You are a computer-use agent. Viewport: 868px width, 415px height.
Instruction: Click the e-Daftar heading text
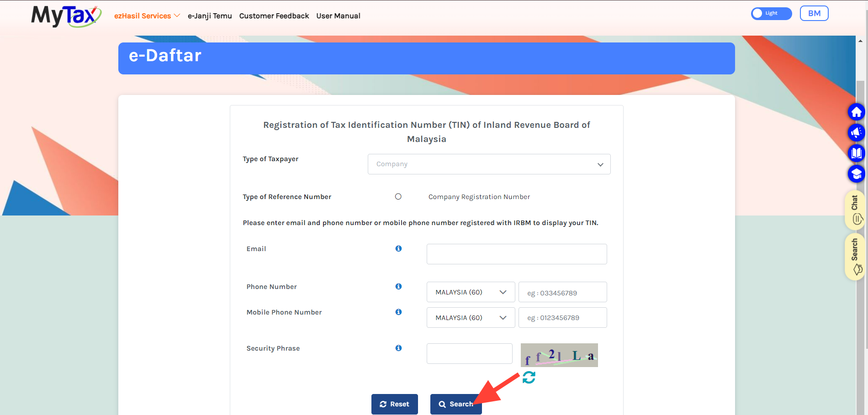pos(165,55)
